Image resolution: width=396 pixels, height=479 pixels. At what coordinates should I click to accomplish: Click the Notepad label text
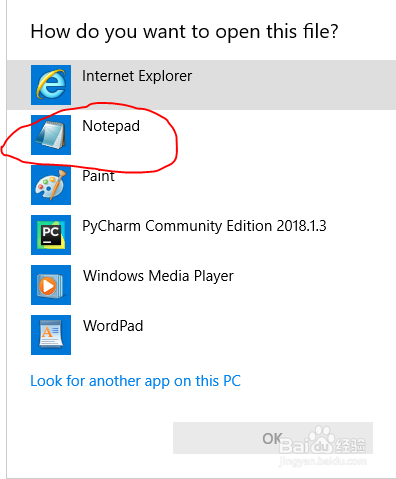click(x=111, y=126)
